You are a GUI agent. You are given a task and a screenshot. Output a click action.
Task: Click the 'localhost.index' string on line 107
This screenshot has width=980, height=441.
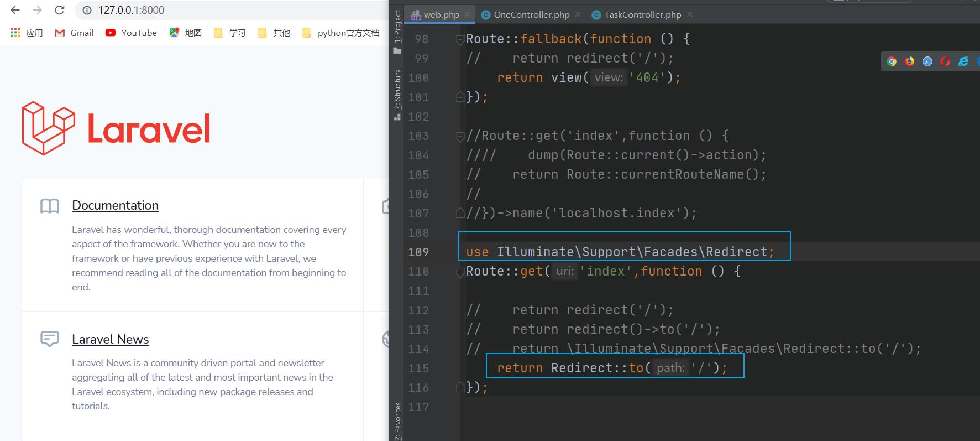617,213
